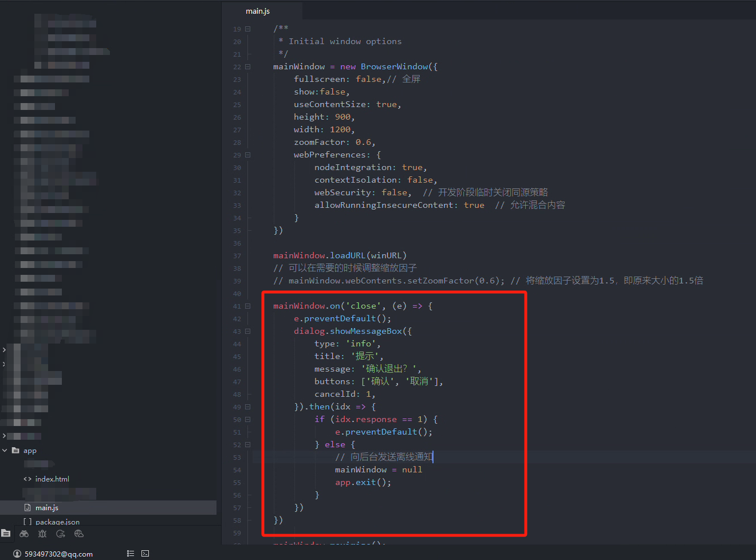The height and width of the screenshot is (560, 756).
Task: Fold the comment block at line 19
Action: coord(248,29)
